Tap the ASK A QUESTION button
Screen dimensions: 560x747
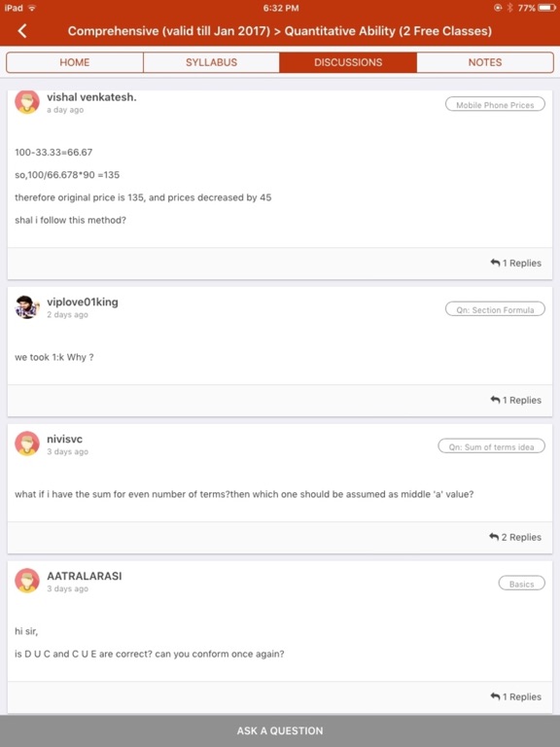[280, 730]
